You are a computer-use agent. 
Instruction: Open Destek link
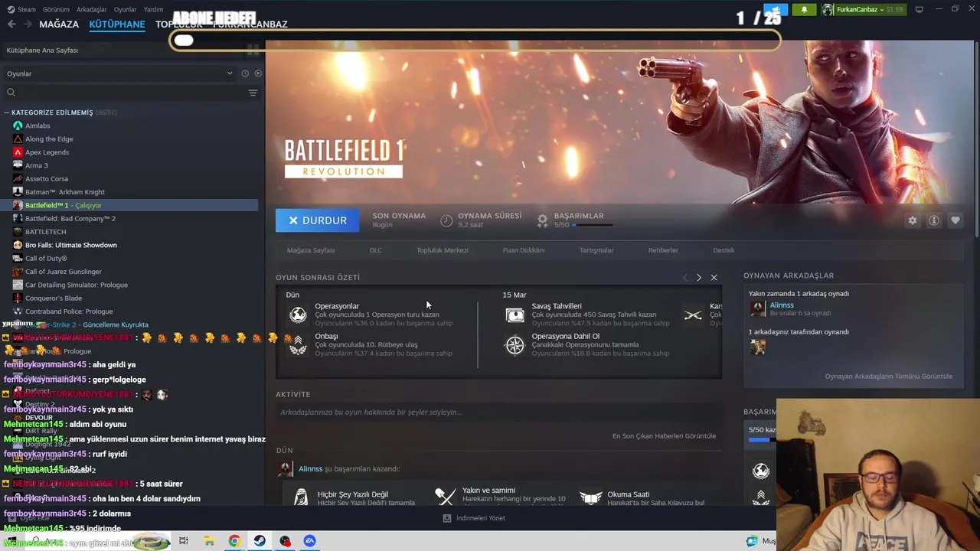tap(724, 250)
